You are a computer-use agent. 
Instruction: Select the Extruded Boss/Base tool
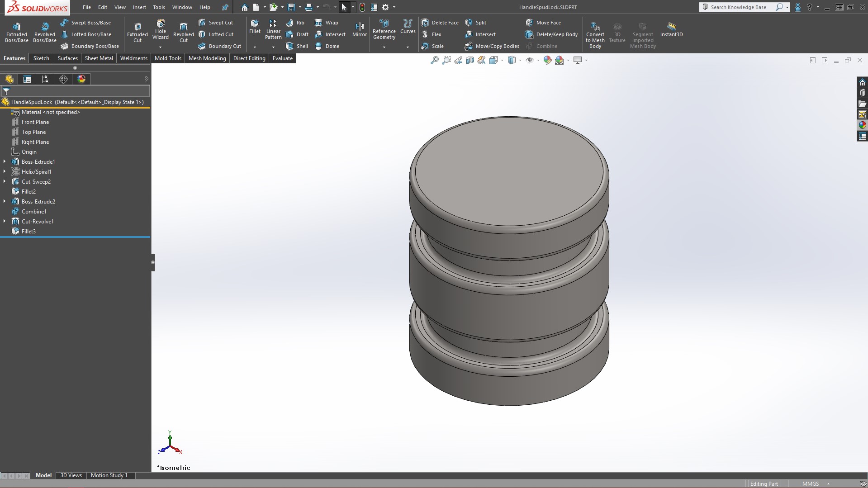click(x=16, y=32)
